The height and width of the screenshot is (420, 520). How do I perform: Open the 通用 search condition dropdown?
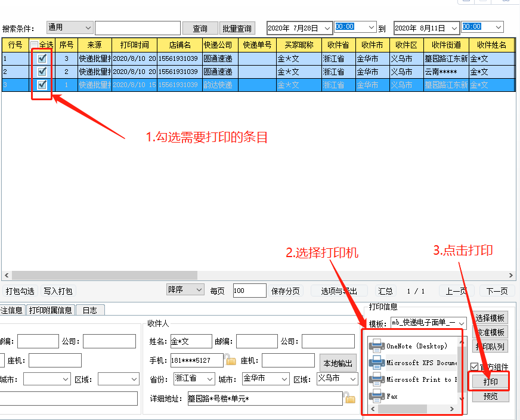69,27
